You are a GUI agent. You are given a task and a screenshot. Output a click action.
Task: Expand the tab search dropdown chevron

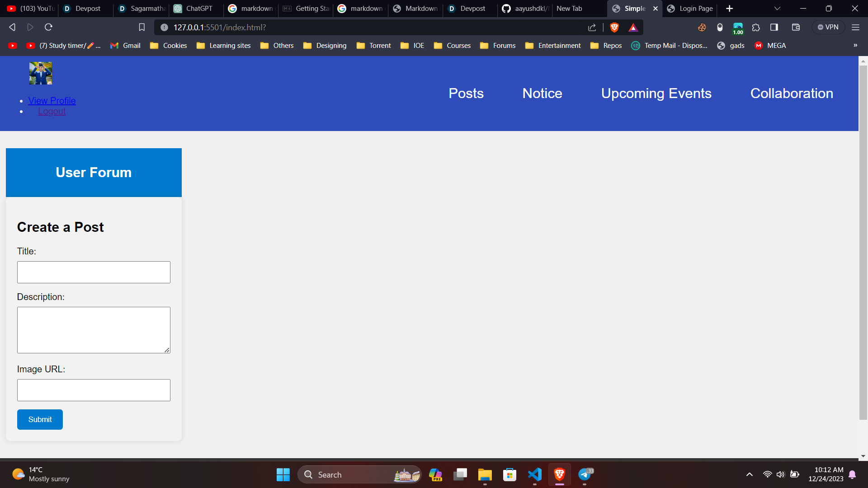777,9
